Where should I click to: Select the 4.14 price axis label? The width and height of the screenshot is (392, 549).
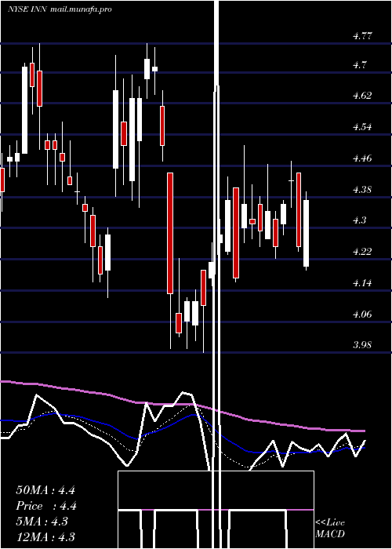pos(362,282)
